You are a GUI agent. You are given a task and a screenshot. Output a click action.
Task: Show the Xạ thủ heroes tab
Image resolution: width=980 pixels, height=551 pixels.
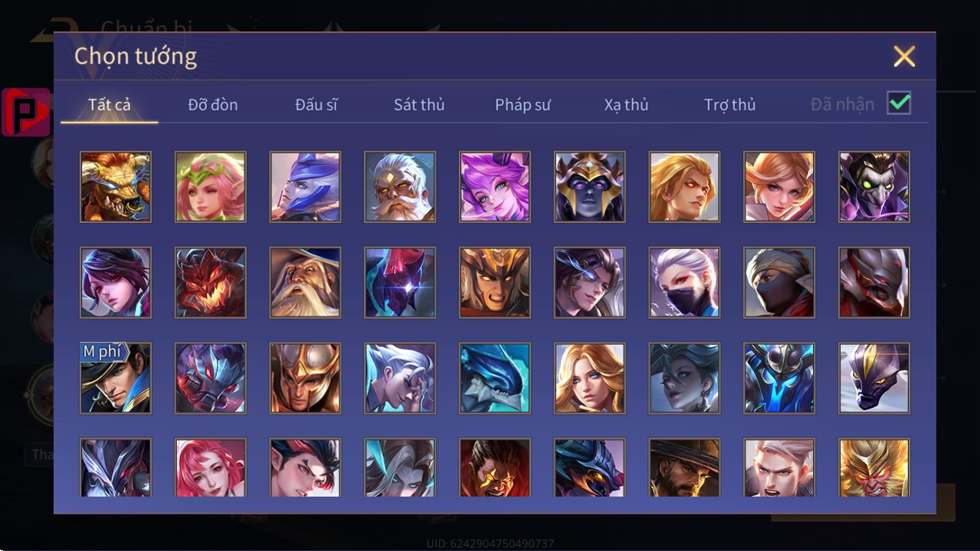pyautogui.click(x=626, y=105)
